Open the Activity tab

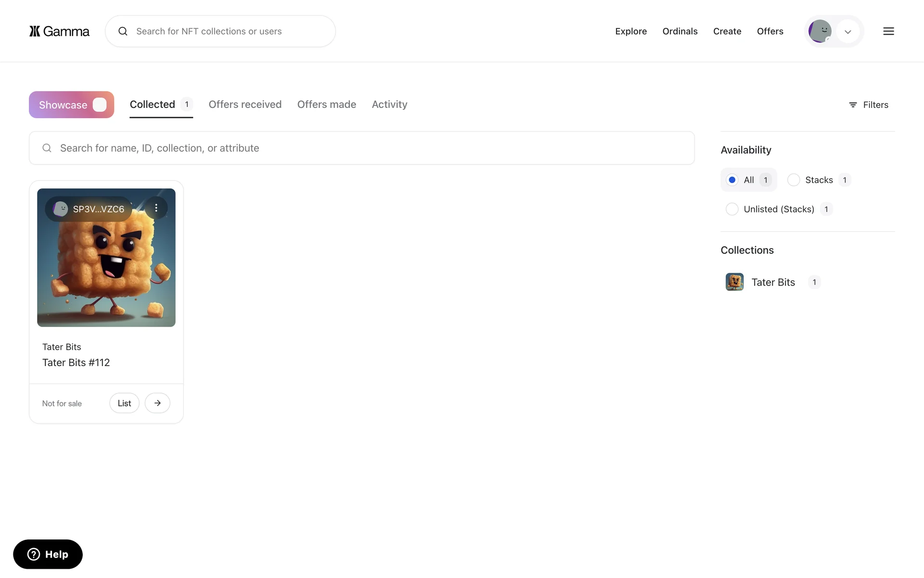389,105
